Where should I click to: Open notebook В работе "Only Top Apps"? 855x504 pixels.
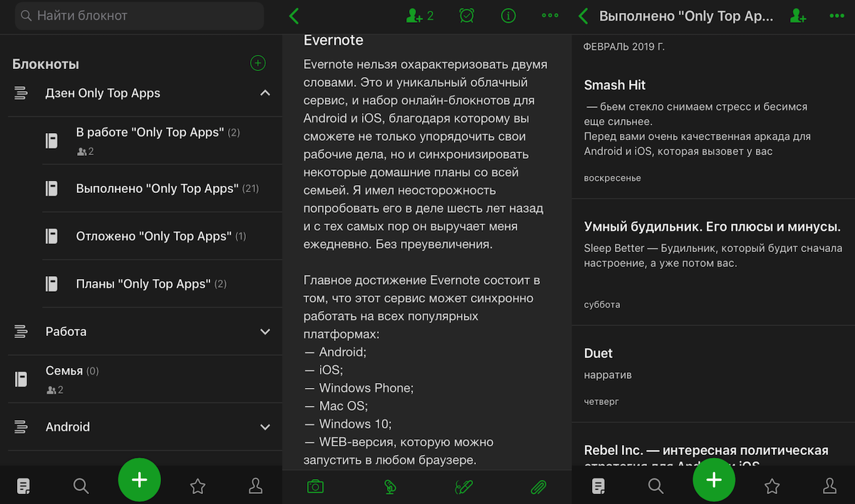coord(162,141)
